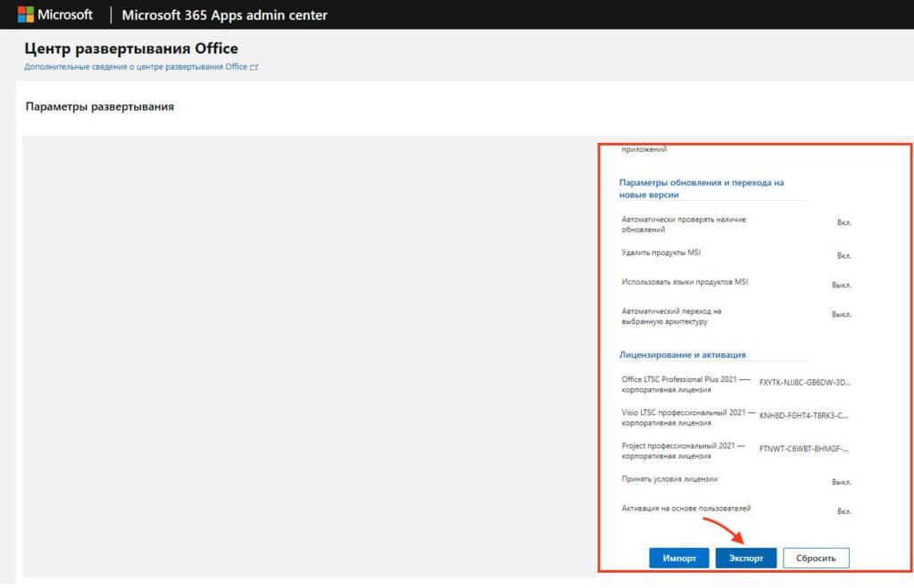Click the external link icon after the details link

point(254,68)
